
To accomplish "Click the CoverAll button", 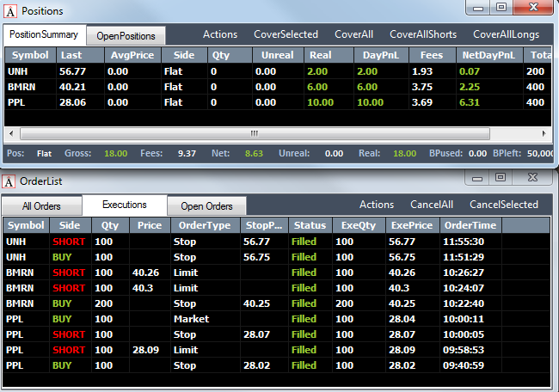I will click(353, 34).
